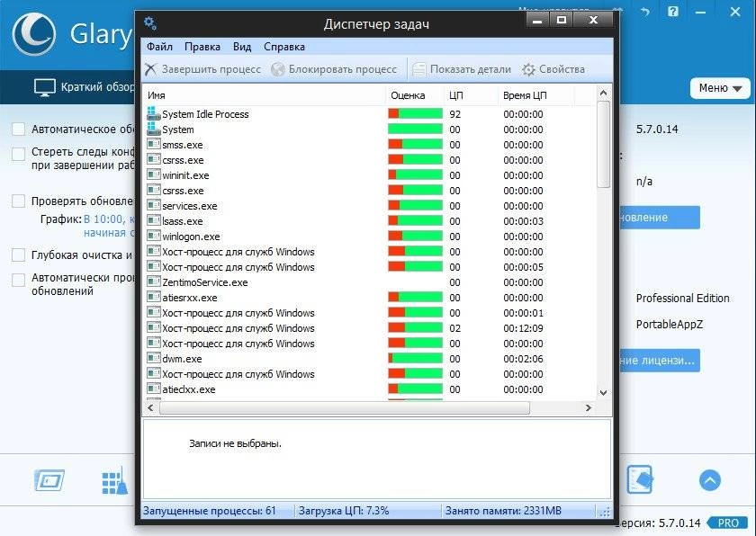
Task: Select the System process icon
Action: click(x=153, y=130)
